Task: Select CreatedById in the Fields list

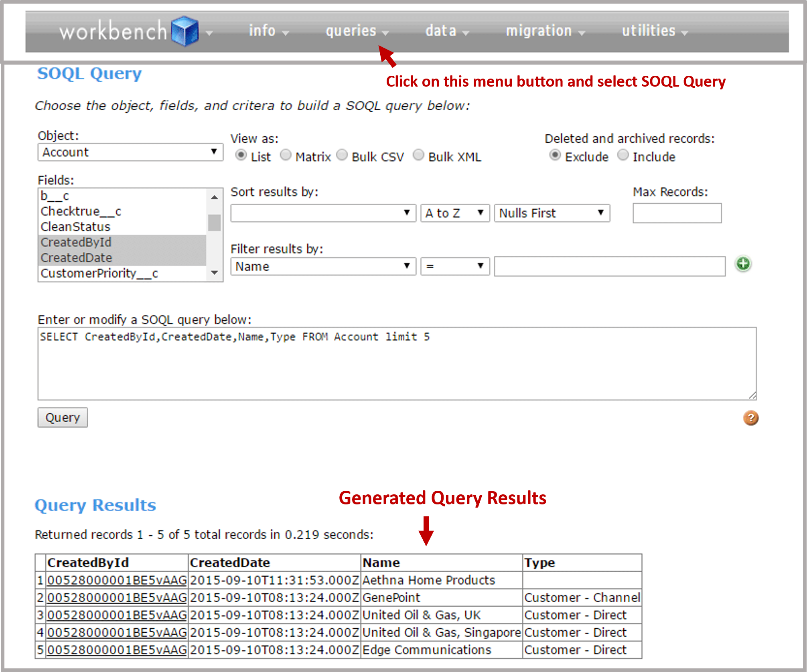Action: click(x=122, y=242)
